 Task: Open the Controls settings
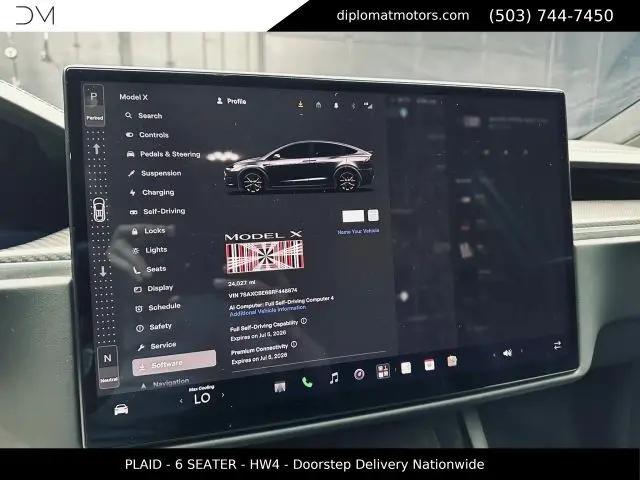pos(147,135)
